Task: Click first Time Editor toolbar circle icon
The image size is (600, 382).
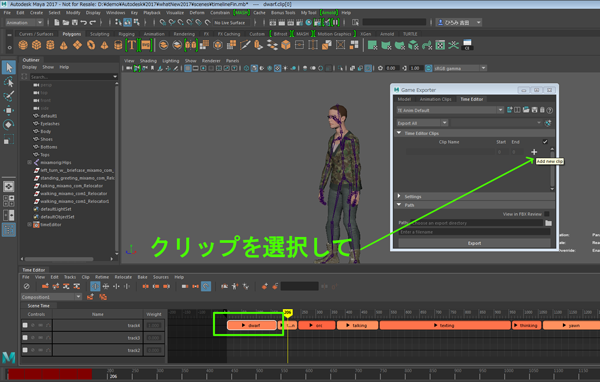Action: (26, 286)
